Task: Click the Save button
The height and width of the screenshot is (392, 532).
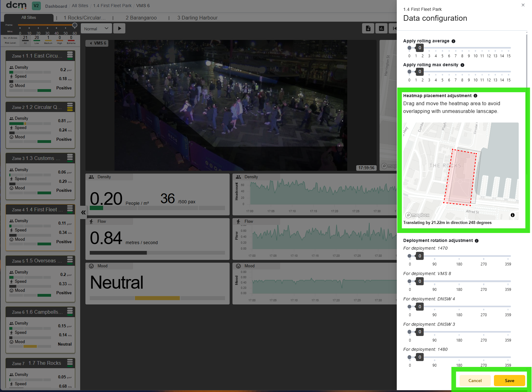Action: [x=509, y=381]
